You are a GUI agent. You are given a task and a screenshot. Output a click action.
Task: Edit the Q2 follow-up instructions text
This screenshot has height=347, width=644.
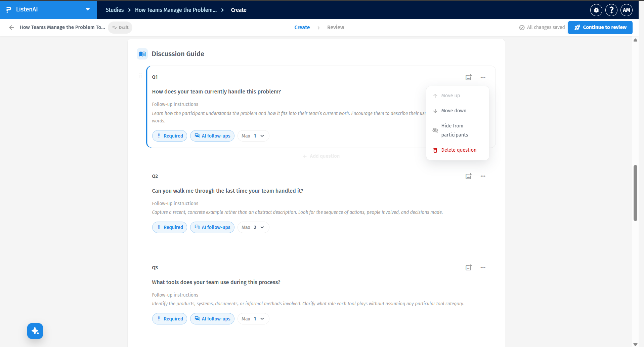coord(297,212)
